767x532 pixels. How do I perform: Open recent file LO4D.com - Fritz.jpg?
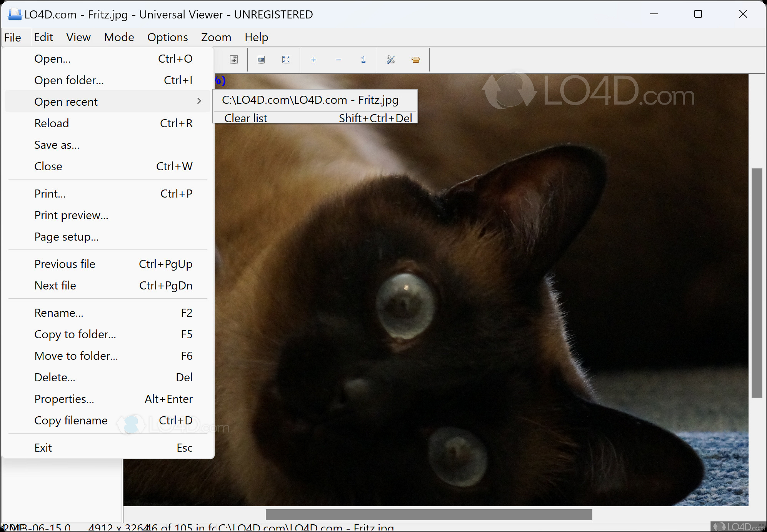[310, 100]
